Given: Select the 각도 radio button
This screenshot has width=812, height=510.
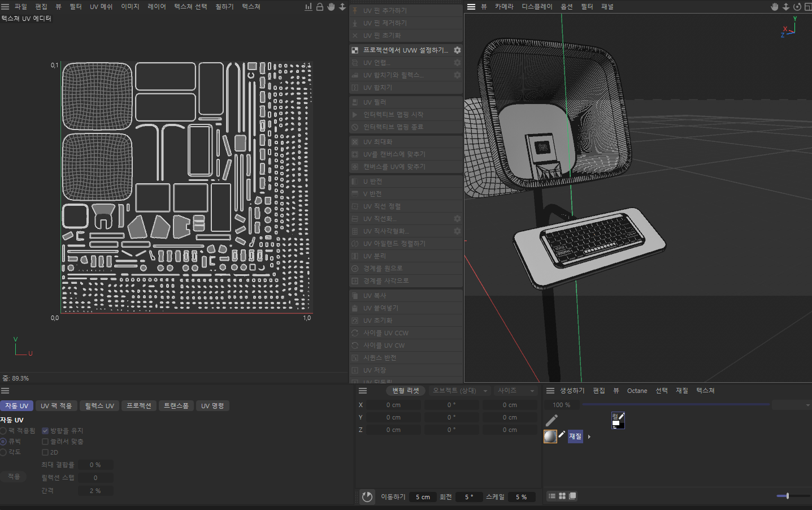Looking at the screenshot, I should (x=3, y=452).
